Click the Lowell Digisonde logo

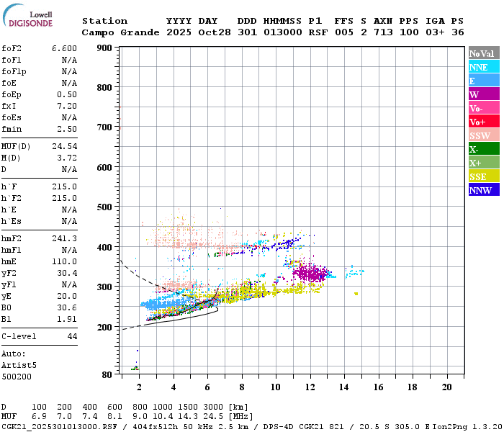pos(27,16)
